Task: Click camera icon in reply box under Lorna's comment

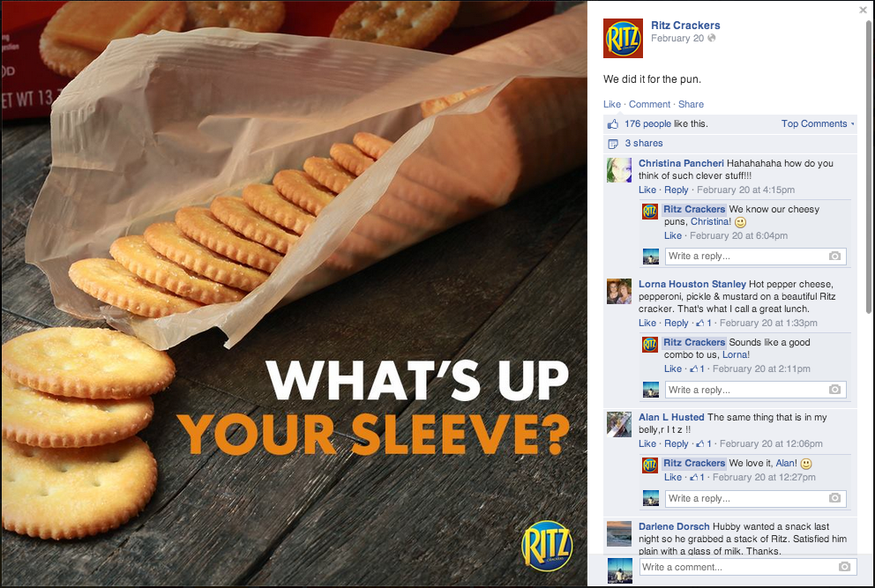Action: tap(834, 390)
